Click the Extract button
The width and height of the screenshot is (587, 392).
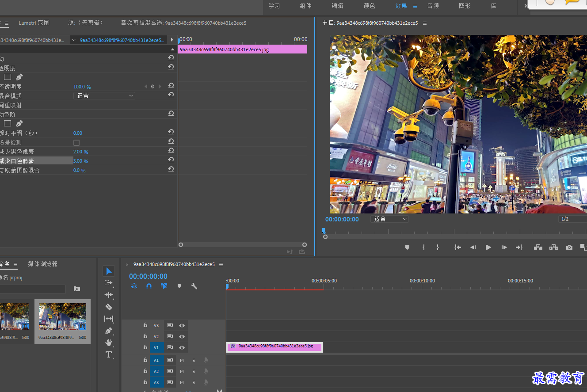pyautogui.click(x=553, y=247)
